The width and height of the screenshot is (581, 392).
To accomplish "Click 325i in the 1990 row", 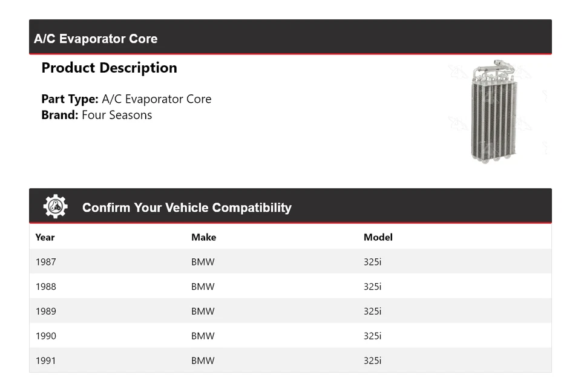I will (x=372, y=336).
